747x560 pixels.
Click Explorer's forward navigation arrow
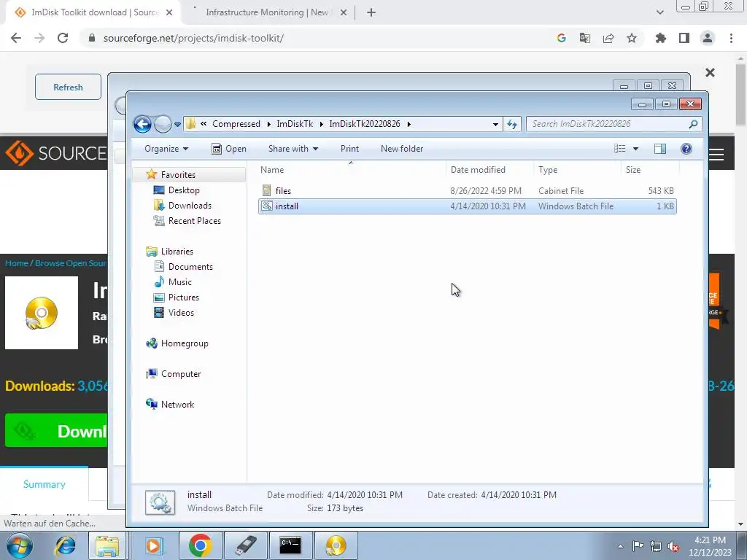(163, 124)
